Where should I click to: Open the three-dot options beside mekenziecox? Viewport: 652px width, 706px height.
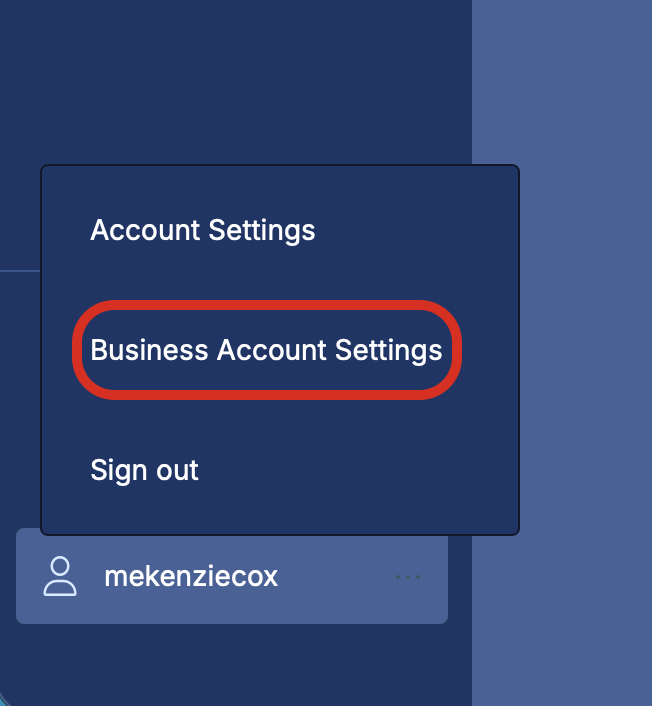point(408,577)
